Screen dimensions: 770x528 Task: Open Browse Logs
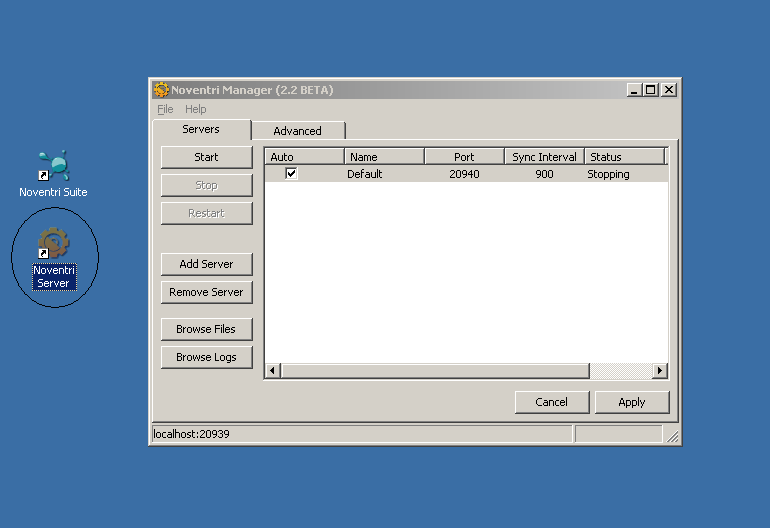(206, 357)
